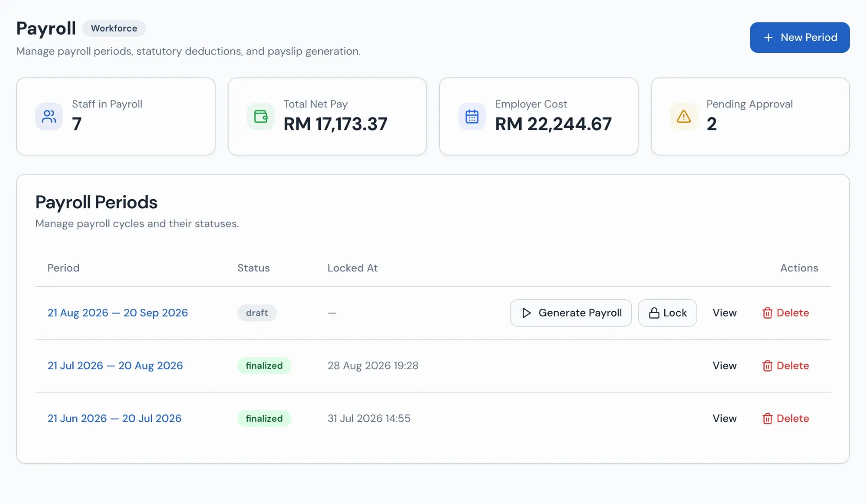Click the Total Net Pay wallet icon
866x504 pixels.
pos(261,116)
